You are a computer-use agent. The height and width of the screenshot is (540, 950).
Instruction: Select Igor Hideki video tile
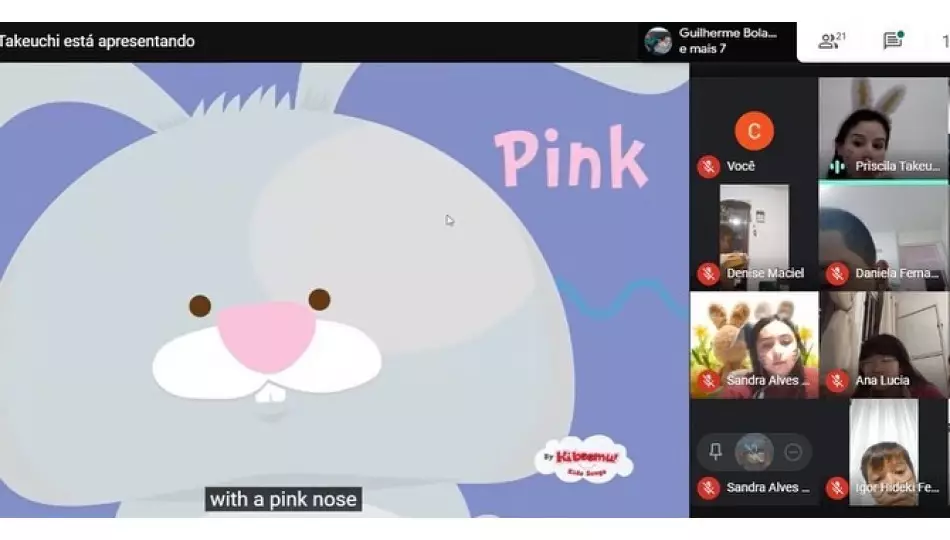884,452
